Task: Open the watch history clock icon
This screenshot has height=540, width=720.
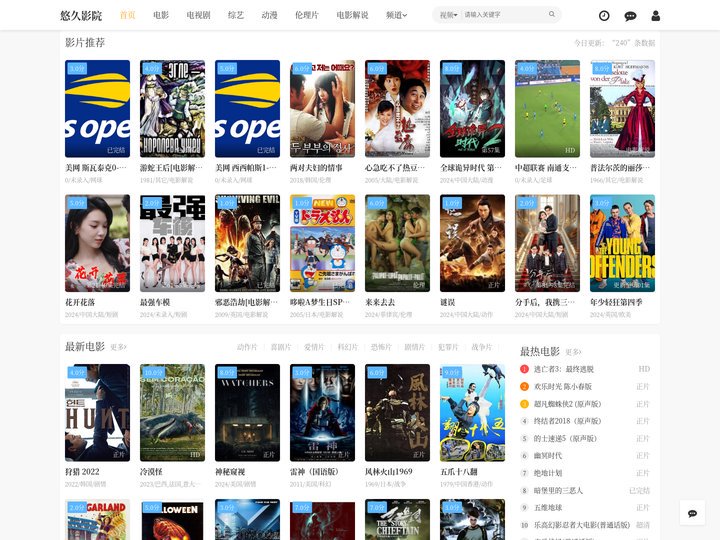Action: tap(604, 16)
